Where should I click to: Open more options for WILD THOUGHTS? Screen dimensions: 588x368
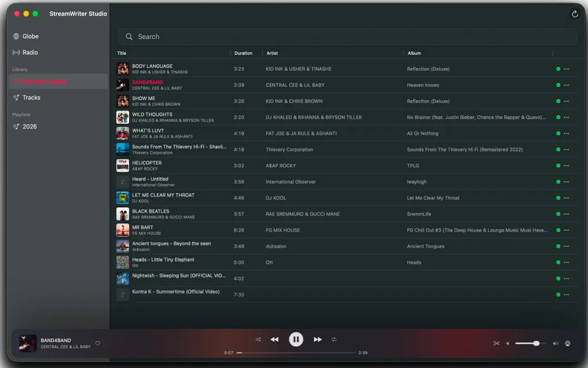(566, 118)
